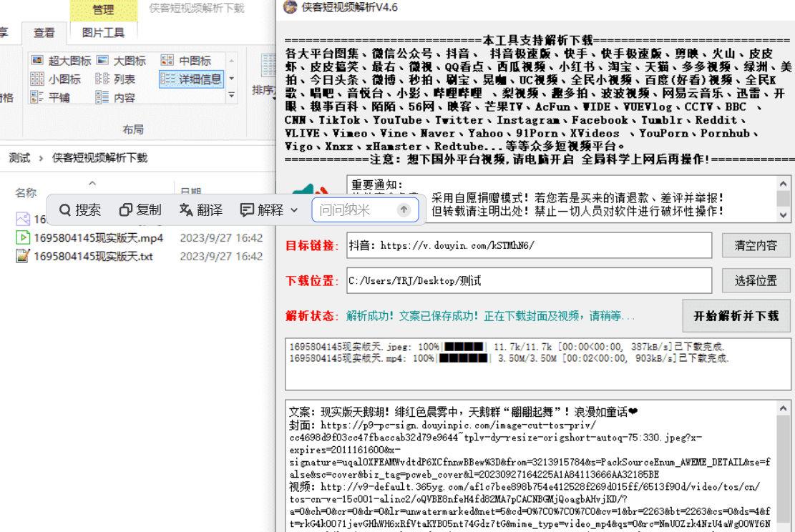Select the 小图标 view icon
Screen dimensions: 795x532
point(62,79)
